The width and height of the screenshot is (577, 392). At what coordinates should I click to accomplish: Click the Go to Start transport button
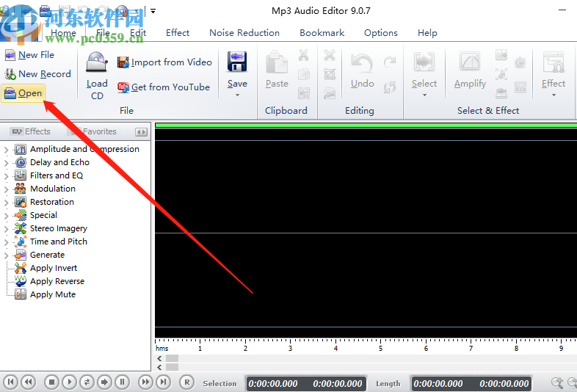11,382
